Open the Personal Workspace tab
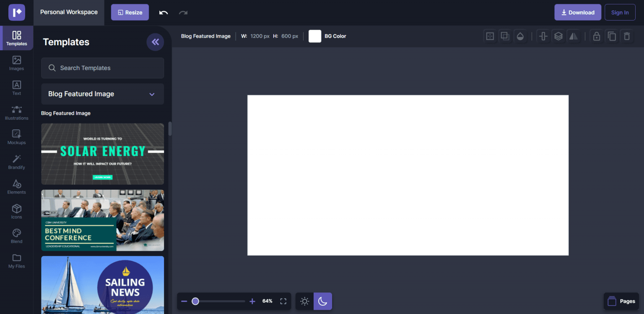Image resolution: width=644 pixels, height=314 pixels. click(x=69, y=12)
